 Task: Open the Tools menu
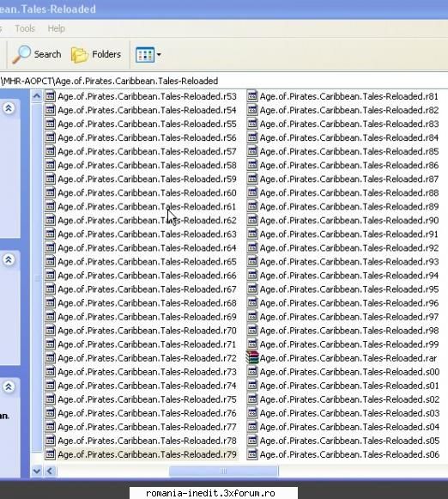coord(25,28)
